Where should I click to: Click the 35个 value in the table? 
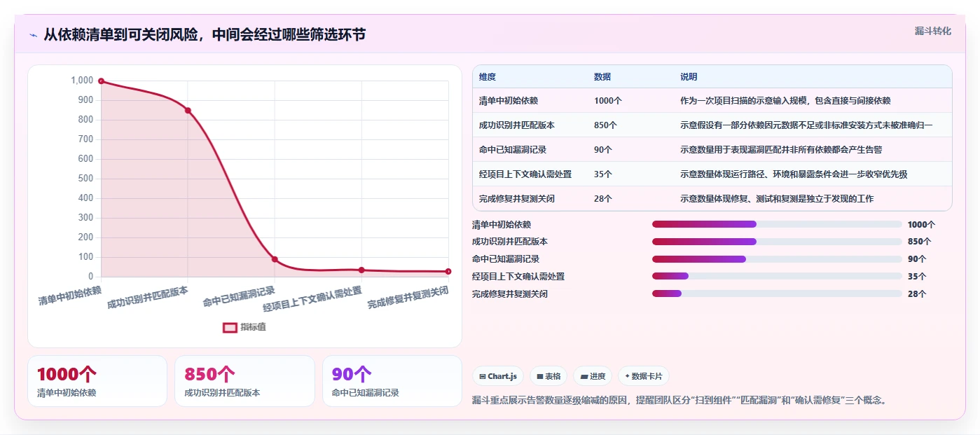[x=603, y=174]
